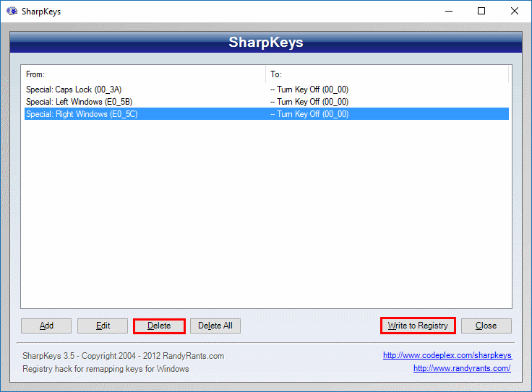Delete the selected key mapping

click(x=159, y=326)
